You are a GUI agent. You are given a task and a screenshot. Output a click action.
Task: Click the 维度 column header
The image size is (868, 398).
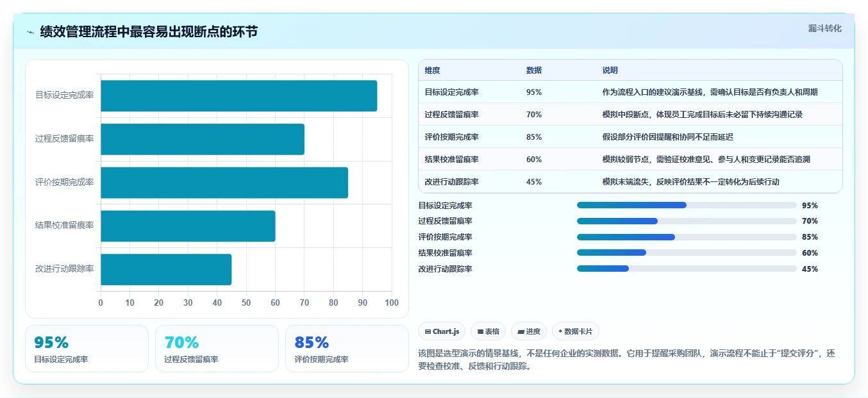(433, 70)
